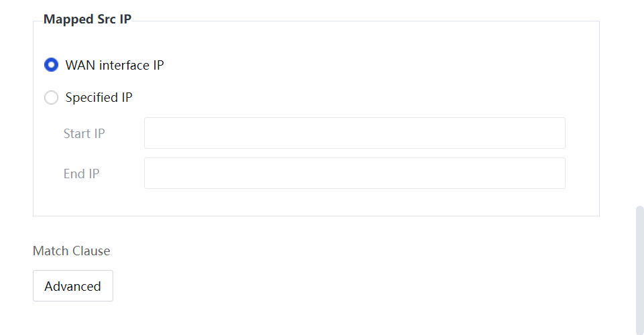
Task: Click the 'WAN interface IP' label text
Action: tap(115, 65)
